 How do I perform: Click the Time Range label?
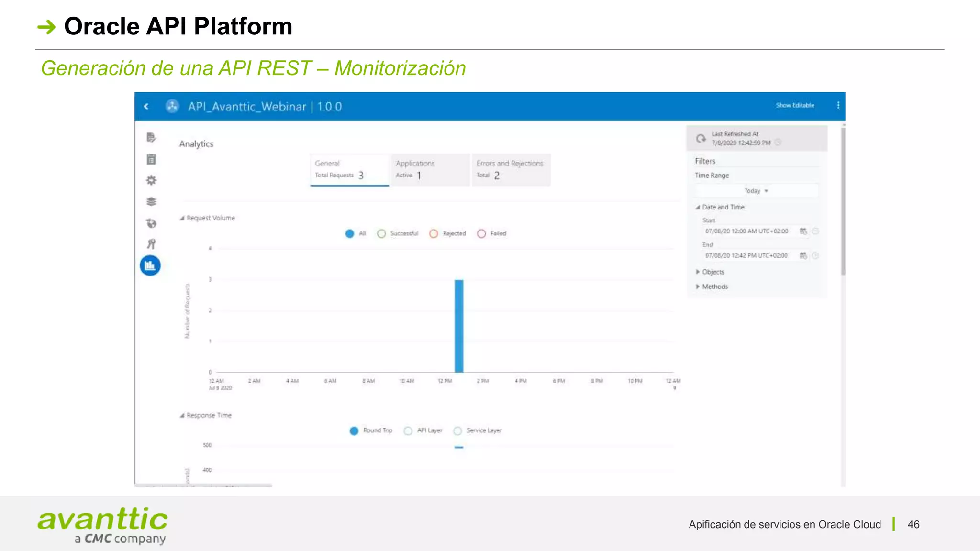pyautogui.click(x=712, y=176)
